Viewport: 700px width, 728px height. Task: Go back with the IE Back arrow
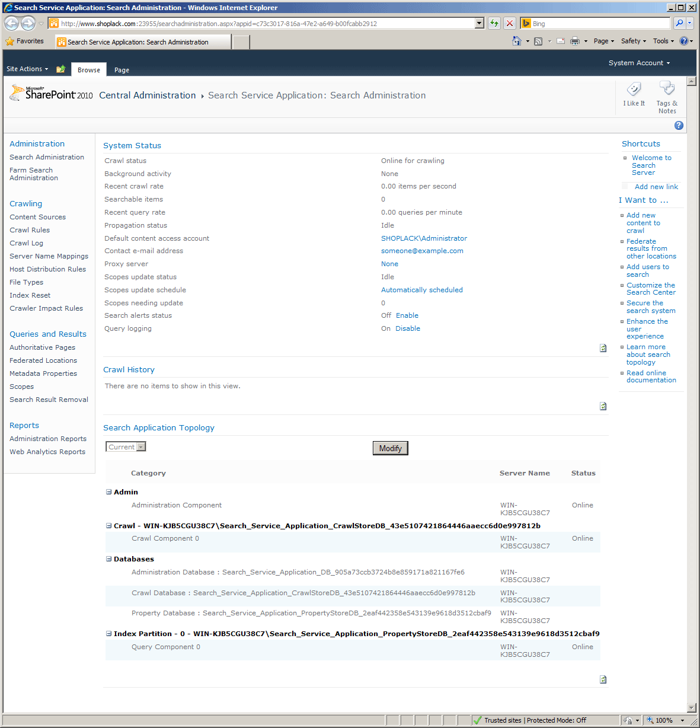tap(11, 23)
